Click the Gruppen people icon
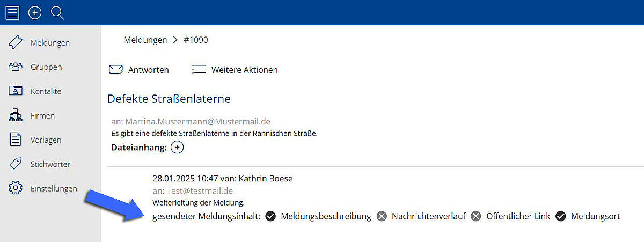 pyautogui.click(x=16, y=67)
